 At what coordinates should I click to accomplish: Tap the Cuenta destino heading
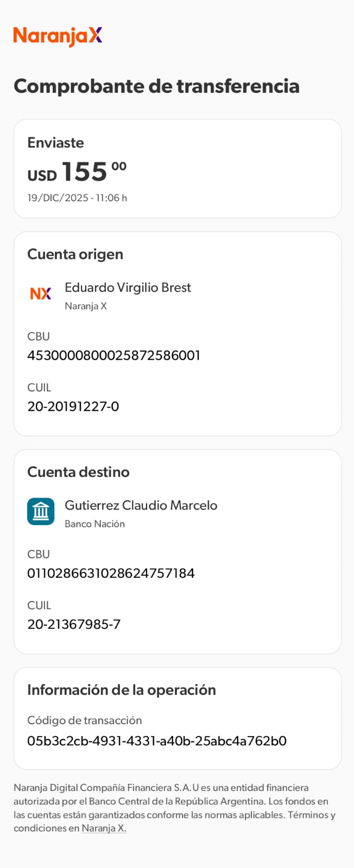pos(78,472)
